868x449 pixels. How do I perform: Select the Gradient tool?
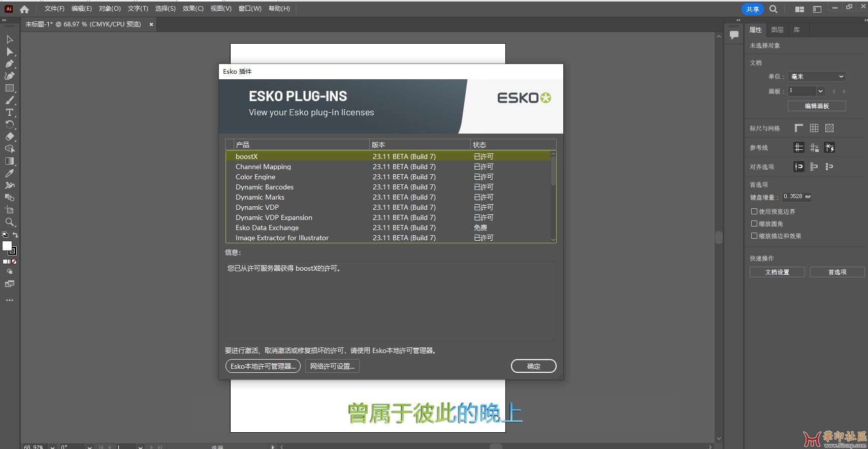(10, 162)
